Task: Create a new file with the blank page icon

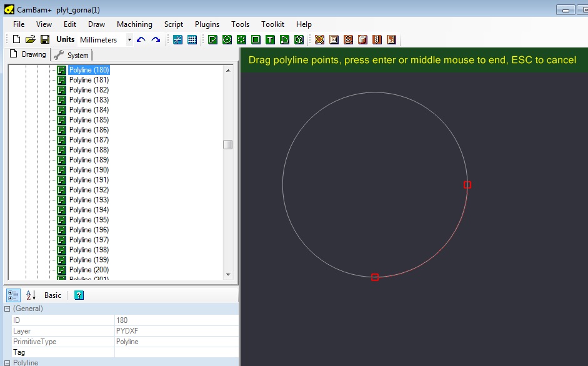Action: tap(16, 39)
